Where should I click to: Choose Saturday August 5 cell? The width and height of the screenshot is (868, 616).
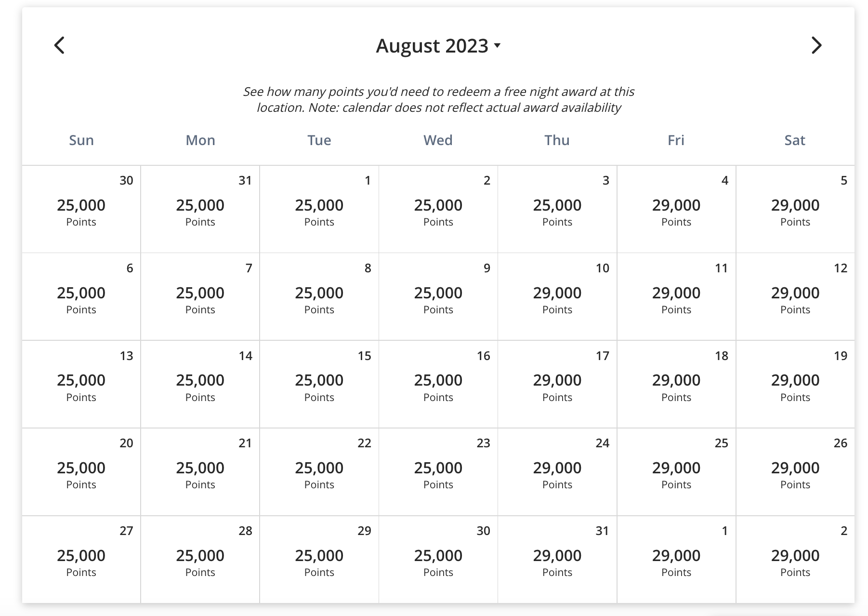795,210
